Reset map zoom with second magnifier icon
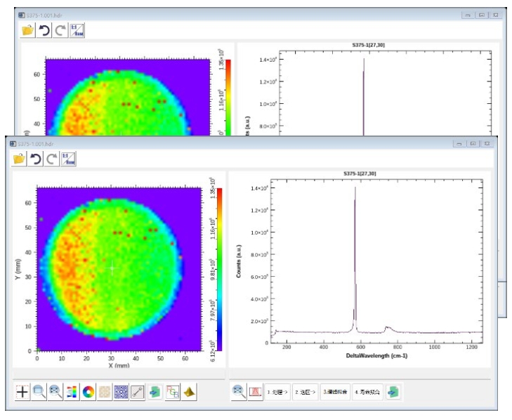 [x=55, y=392]
